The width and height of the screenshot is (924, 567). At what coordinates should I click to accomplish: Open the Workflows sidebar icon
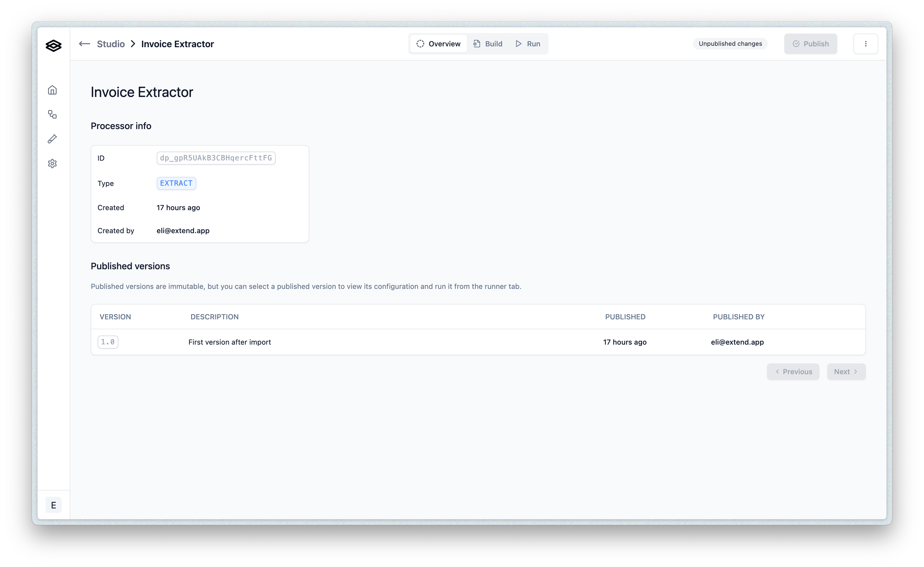52,114
